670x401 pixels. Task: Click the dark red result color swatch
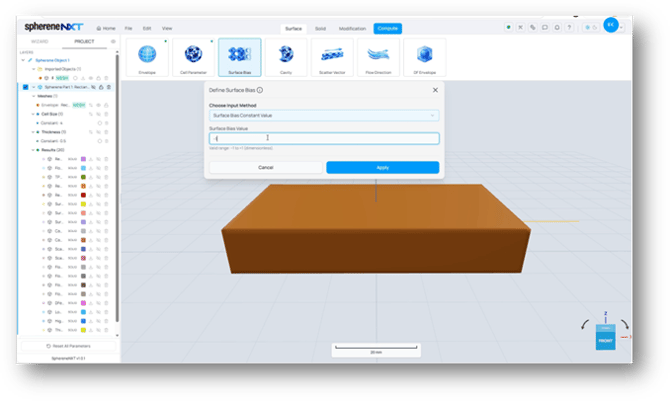[83, 195]
